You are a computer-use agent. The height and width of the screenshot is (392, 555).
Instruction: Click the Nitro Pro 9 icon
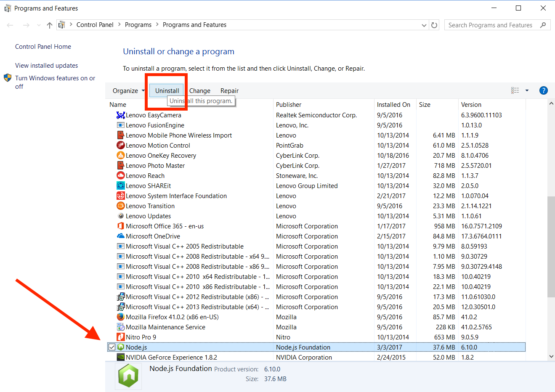pos(121,337)
